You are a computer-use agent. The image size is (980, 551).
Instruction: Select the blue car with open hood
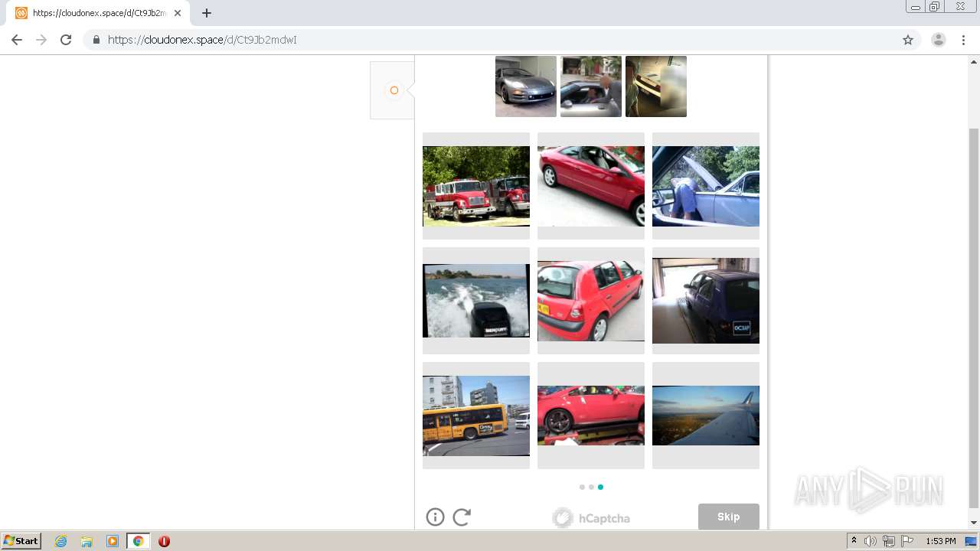(706, 186)
